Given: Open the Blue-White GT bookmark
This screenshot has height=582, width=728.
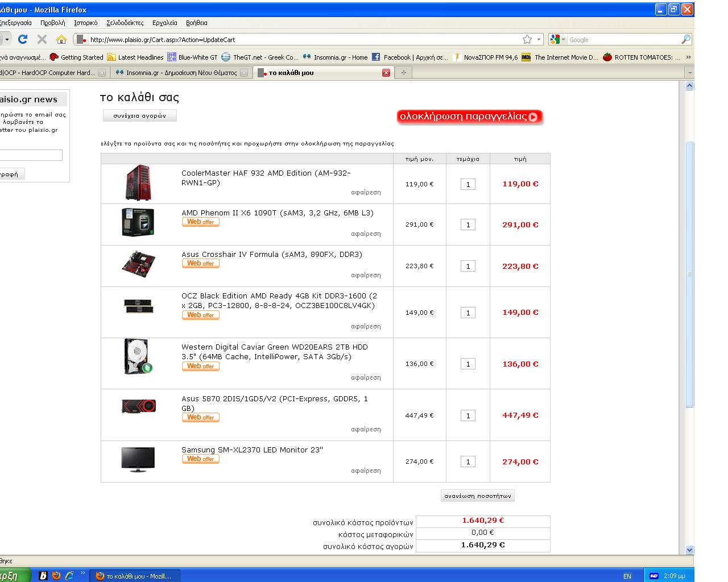Looking at the screenshot, I should tap(192, 57).
